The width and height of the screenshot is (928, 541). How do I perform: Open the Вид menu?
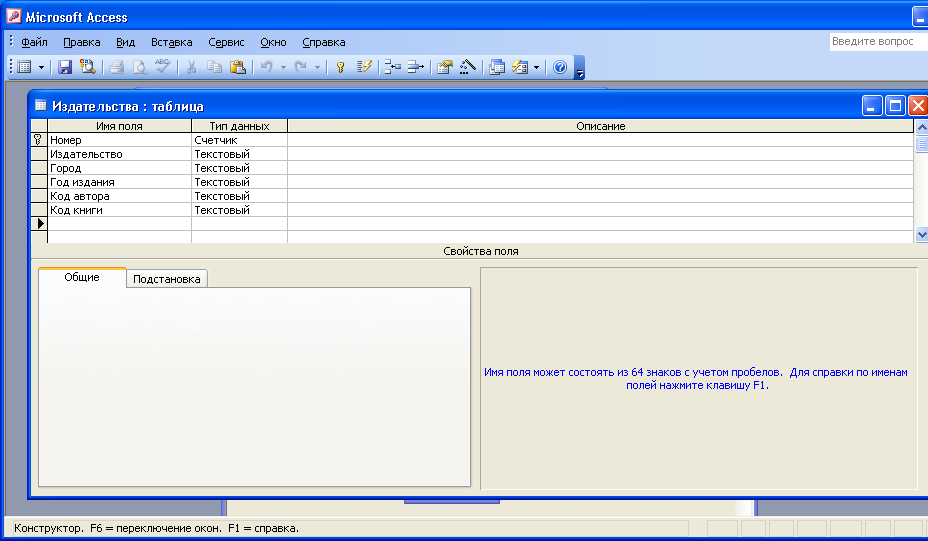point(125,42)
